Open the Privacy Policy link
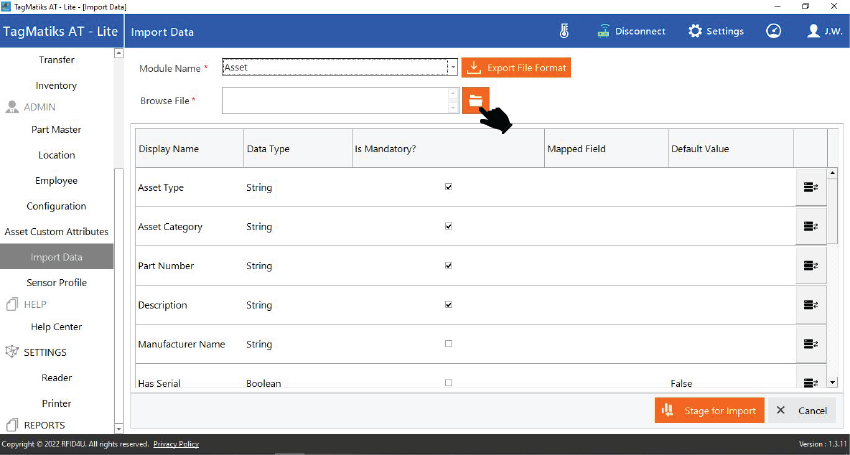Image resolution: width=850 pixels, height=455 pixels. pos(176,444)
